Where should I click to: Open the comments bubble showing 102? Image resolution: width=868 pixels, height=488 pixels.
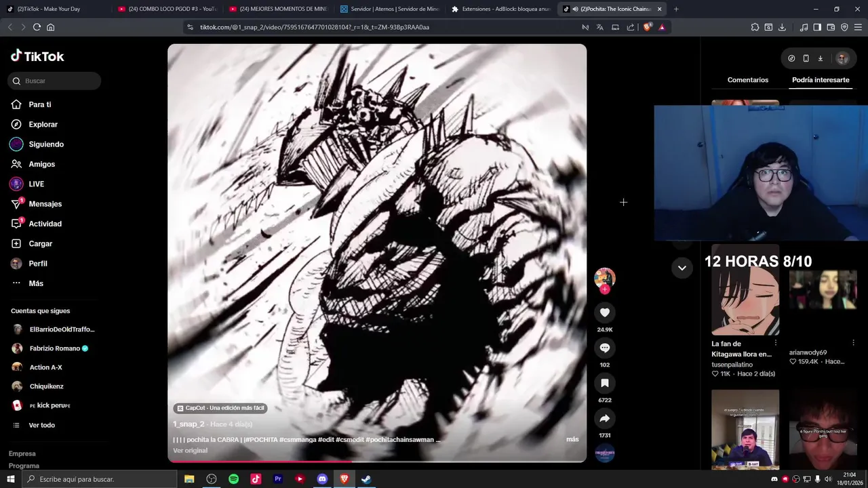(x=604, y=348)
